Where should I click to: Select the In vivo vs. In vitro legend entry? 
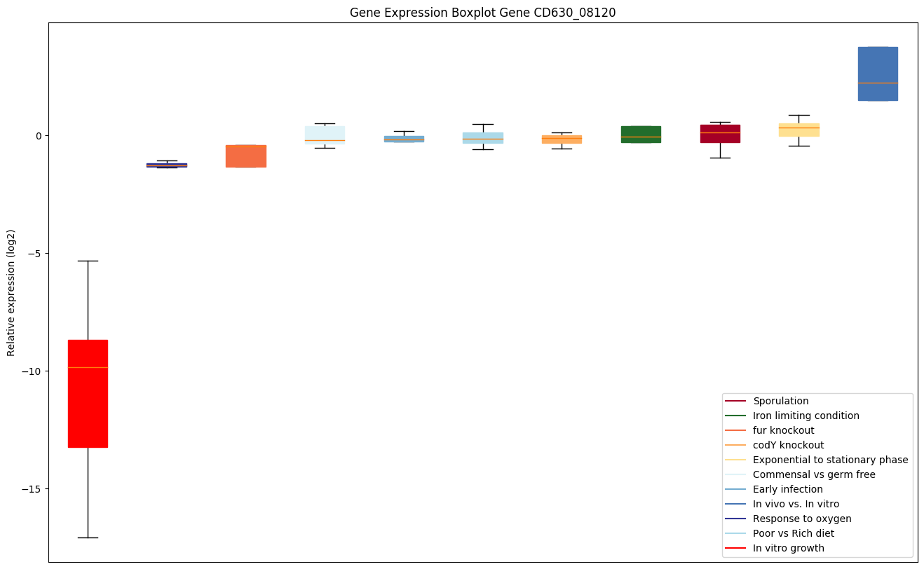pos(796,504)
